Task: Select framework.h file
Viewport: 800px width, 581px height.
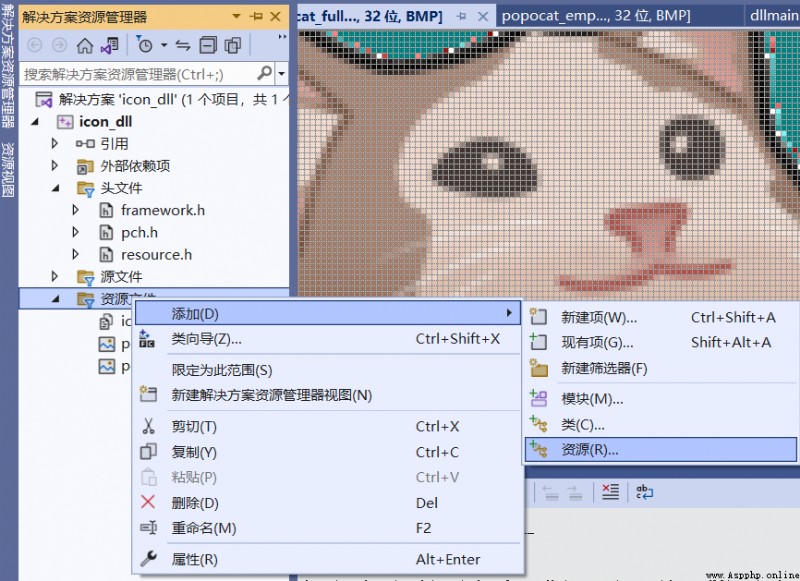Action: coord(163,210)
